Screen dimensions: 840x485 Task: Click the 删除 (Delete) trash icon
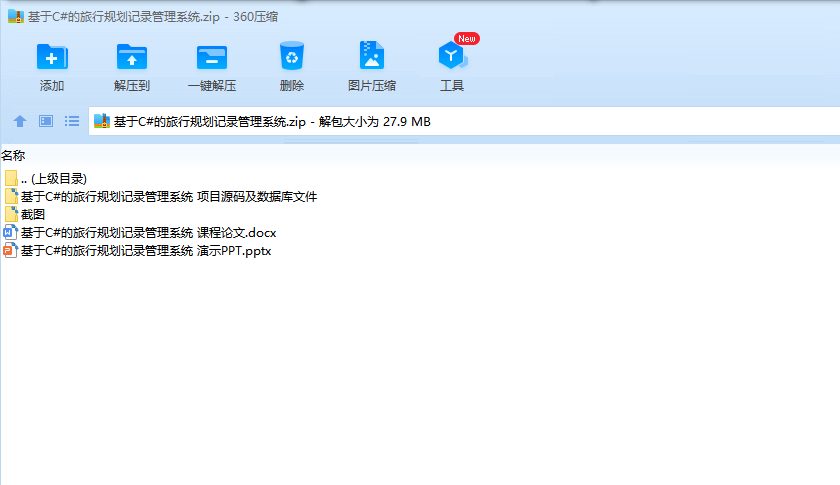click(292, 56)
